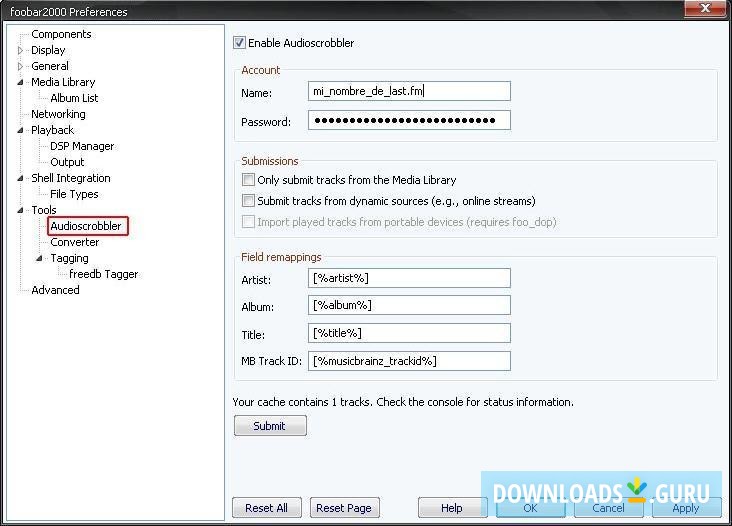732x526 pixels.
Task: Select Tagging in the tree
Action: pyautogui.click(x=70, y=258)
